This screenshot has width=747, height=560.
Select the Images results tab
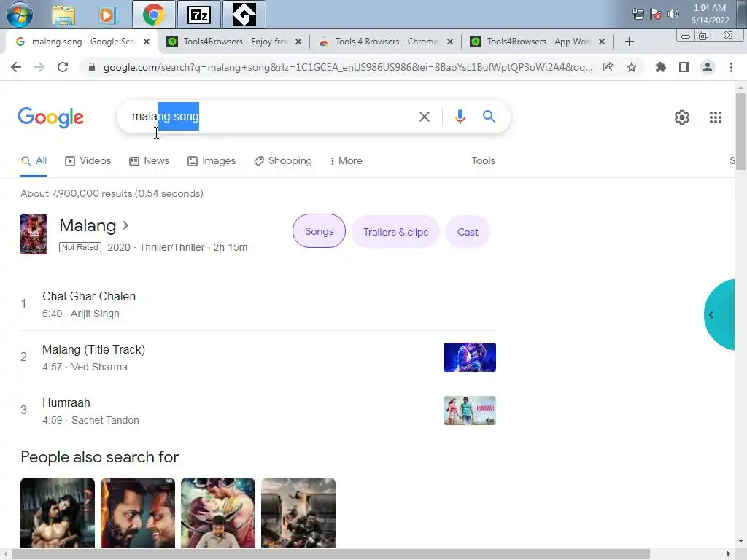[x=212, y=161]
